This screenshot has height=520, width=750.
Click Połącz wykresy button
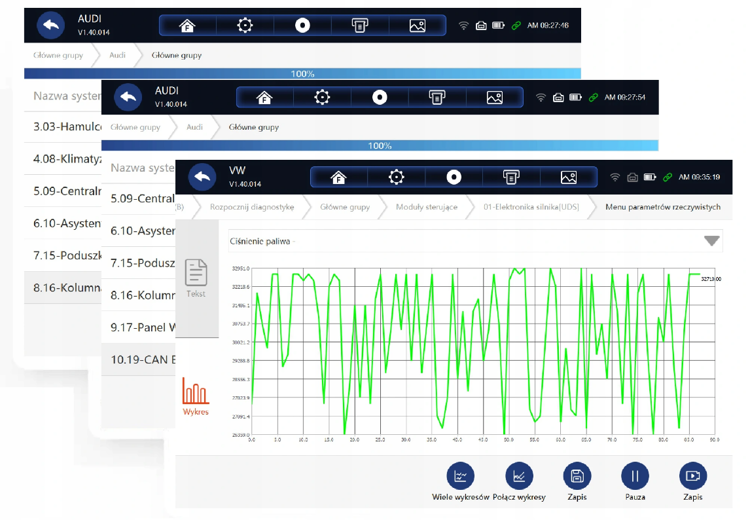[519, 482]
